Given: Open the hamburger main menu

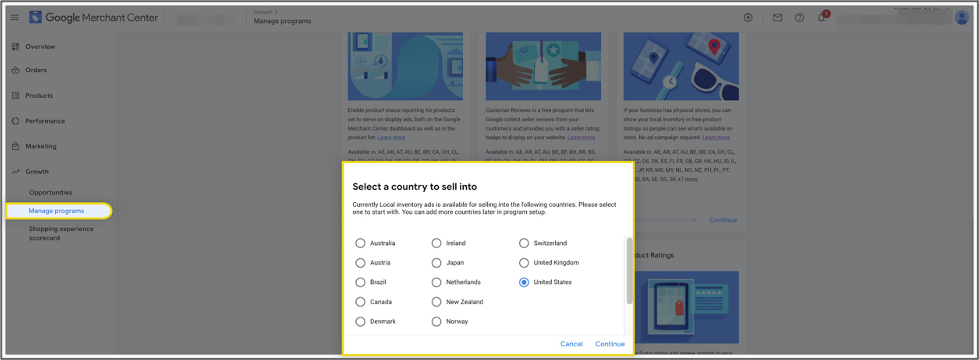Looking at the screenshot, I should click(15, 17).
